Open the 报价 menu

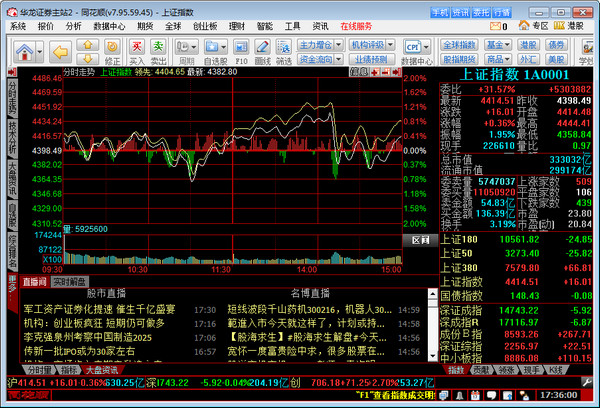click(46, 26)
